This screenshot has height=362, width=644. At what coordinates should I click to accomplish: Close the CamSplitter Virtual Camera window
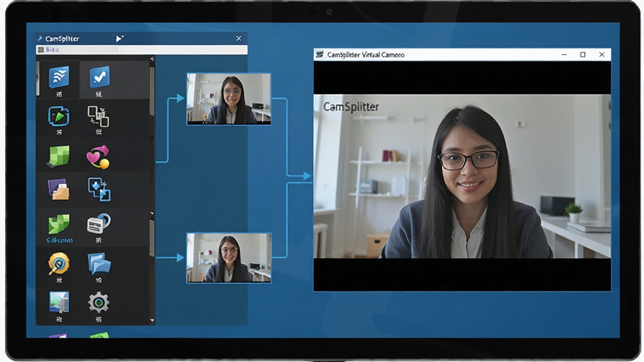coord(602,55)
